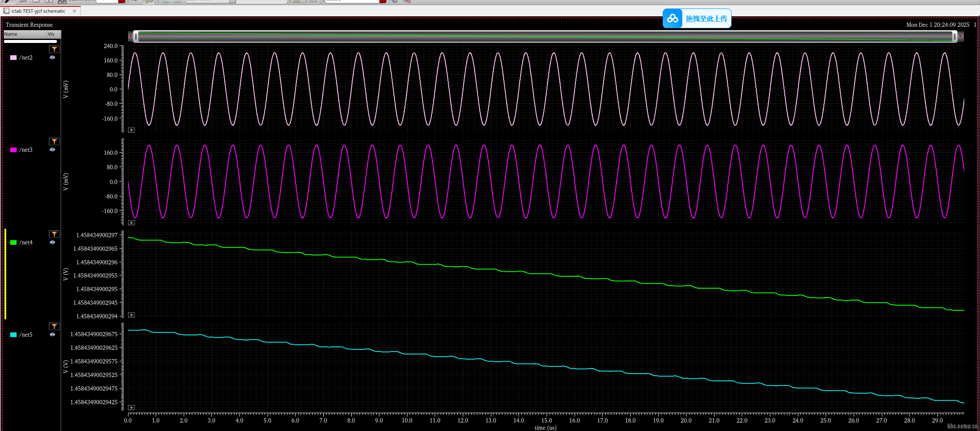Click the filter funnel icon above /net3
The width and height of the screenshot is (980, 431).
click(x=54, y=142)
